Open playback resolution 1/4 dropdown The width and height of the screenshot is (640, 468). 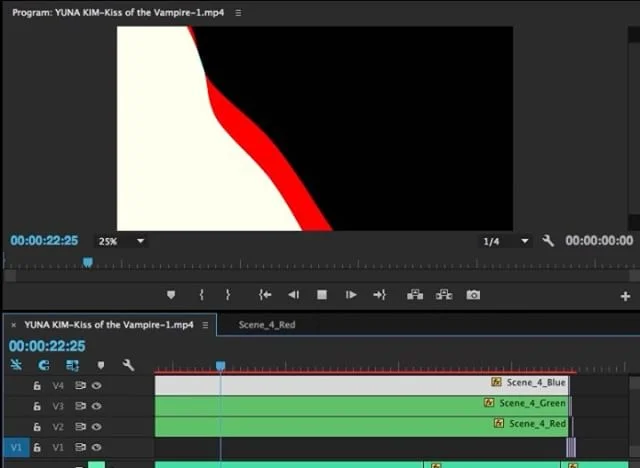[x=505, y=241]
